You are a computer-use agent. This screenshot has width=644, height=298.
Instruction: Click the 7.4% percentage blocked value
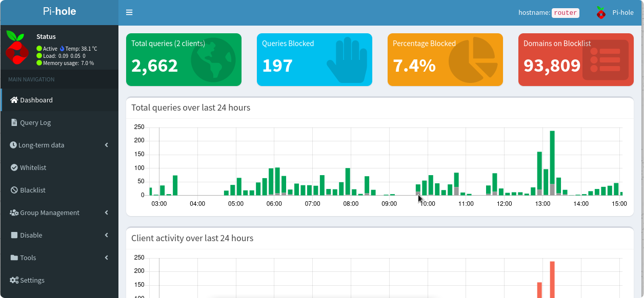414,65
